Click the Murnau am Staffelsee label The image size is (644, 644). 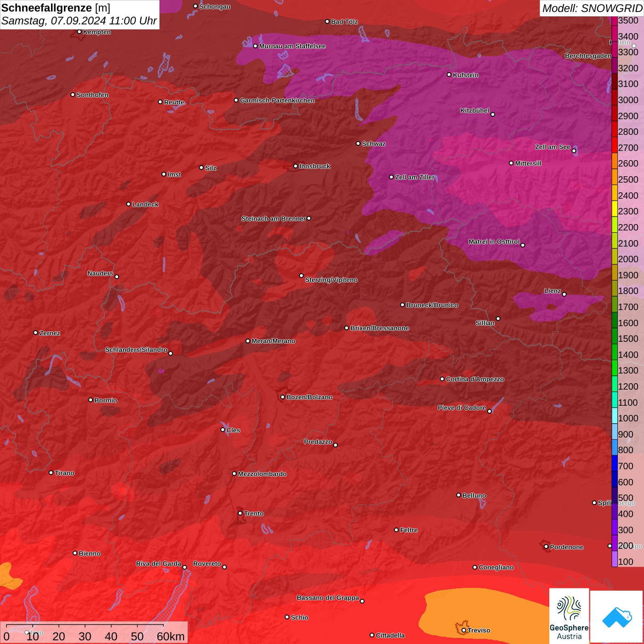point(293,46)
